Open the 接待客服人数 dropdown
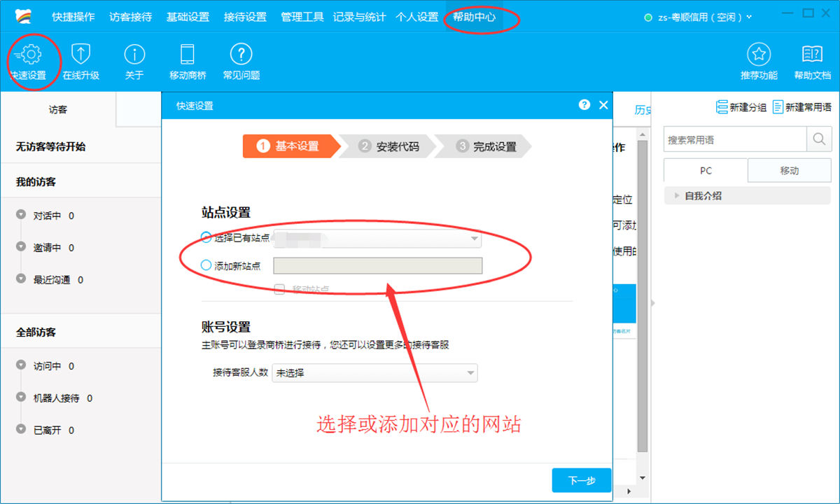This screenshot has height=504, width=840. tap(375, 373)
